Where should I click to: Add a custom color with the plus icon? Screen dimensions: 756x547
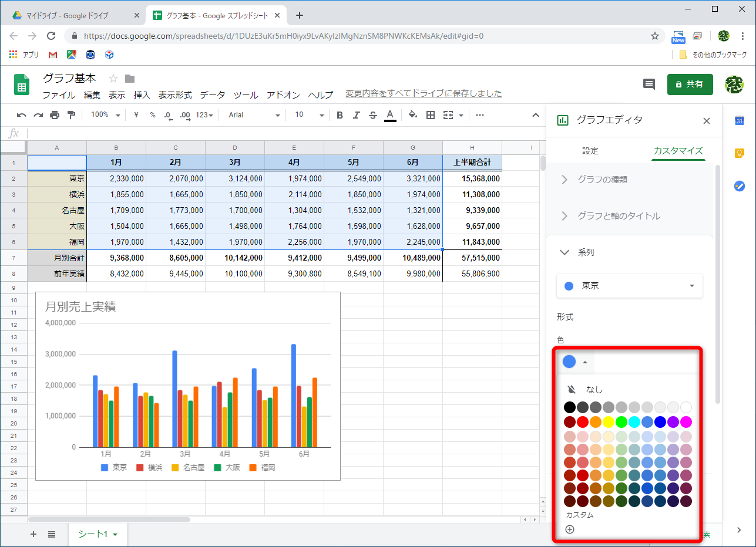pos(569,529)
